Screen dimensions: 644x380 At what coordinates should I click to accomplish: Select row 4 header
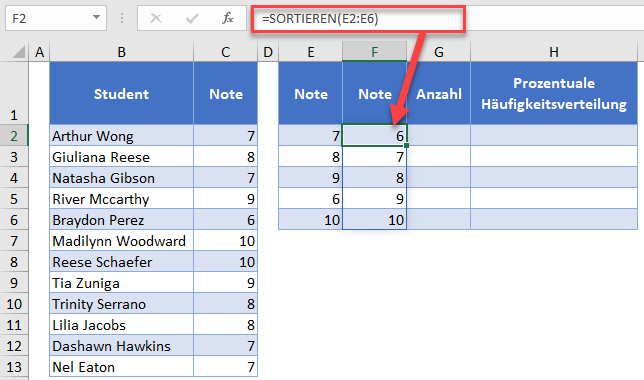coord(14,177)
